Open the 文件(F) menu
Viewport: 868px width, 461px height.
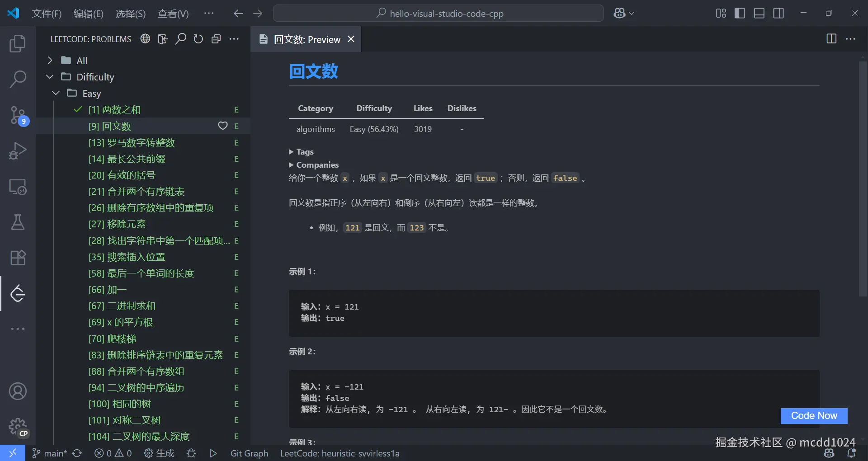47,14
